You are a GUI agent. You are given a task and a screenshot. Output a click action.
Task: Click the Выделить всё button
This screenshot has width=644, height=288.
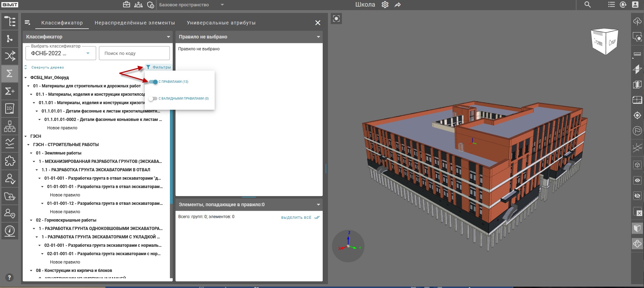[x=300, y=217]
